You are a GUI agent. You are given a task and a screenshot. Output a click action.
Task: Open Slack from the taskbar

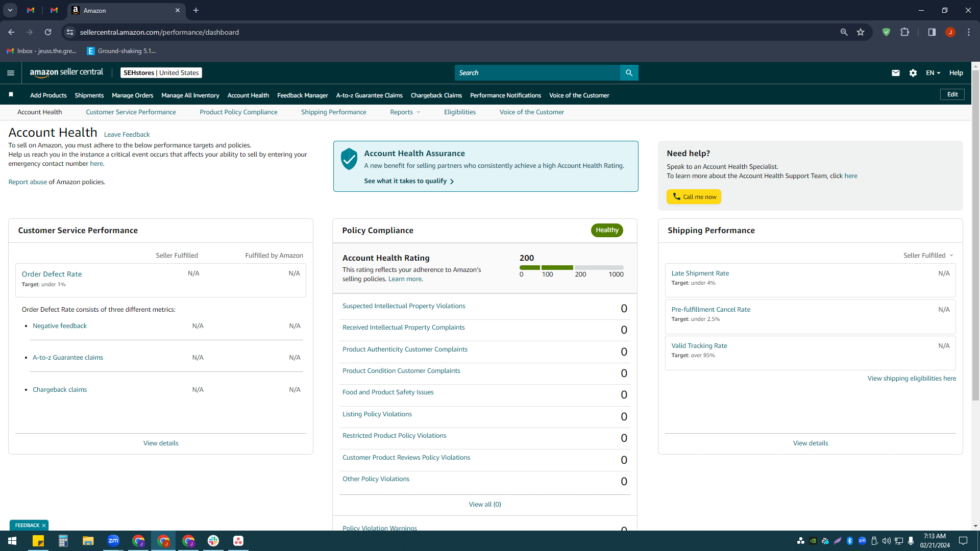click(213, 541)
